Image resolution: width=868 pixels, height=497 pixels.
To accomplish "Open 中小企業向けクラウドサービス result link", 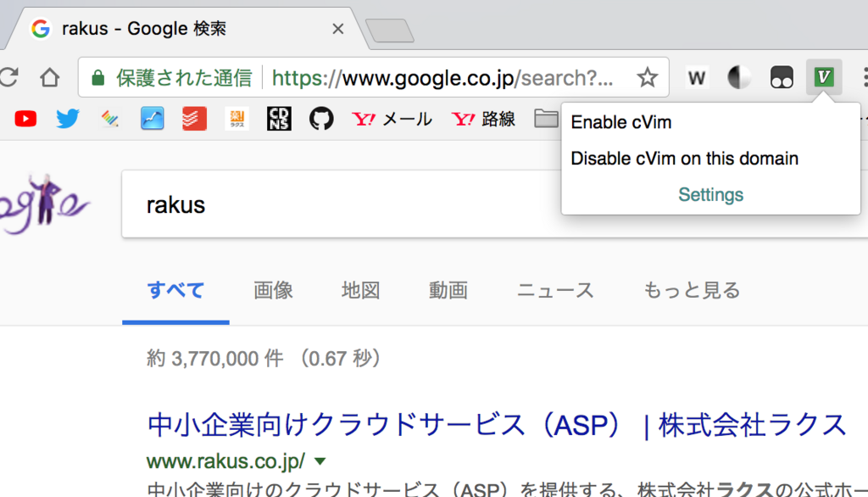I will pos(497,425).
